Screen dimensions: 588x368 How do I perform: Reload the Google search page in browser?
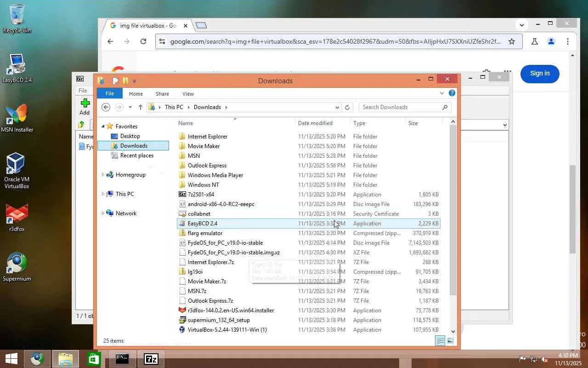coord(143,41)
